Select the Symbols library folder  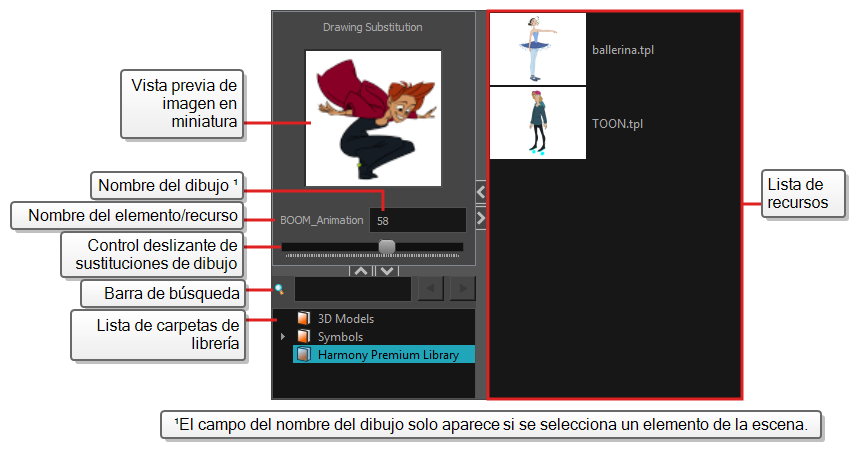pos(340,337)
